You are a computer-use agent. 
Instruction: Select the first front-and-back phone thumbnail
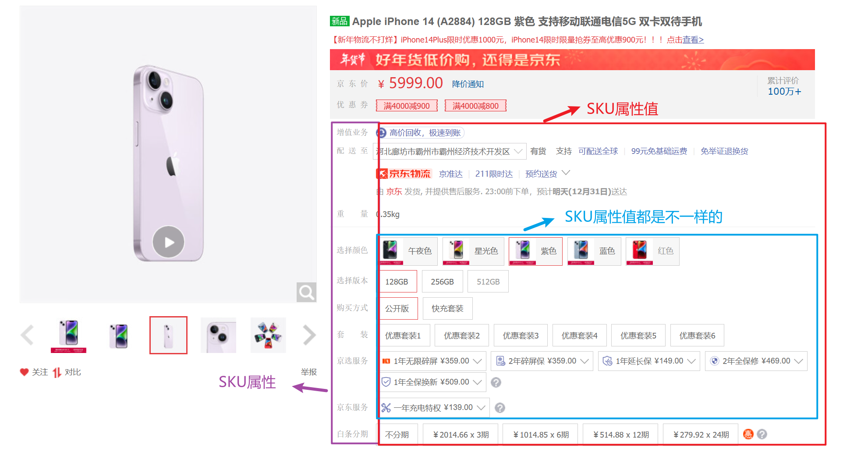(x=68, y=335)
